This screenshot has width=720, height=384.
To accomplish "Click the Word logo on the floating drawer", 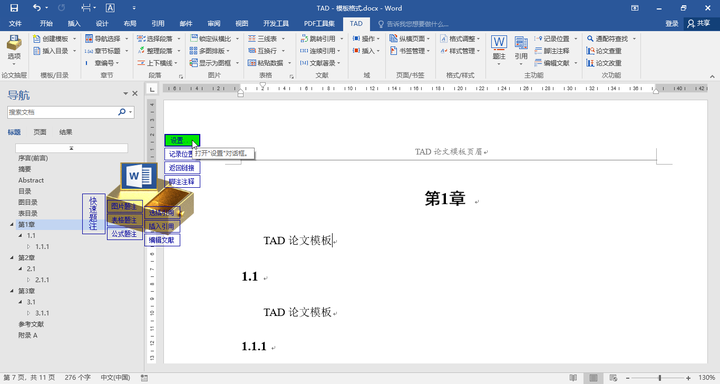I will click(x=139, y=176).
